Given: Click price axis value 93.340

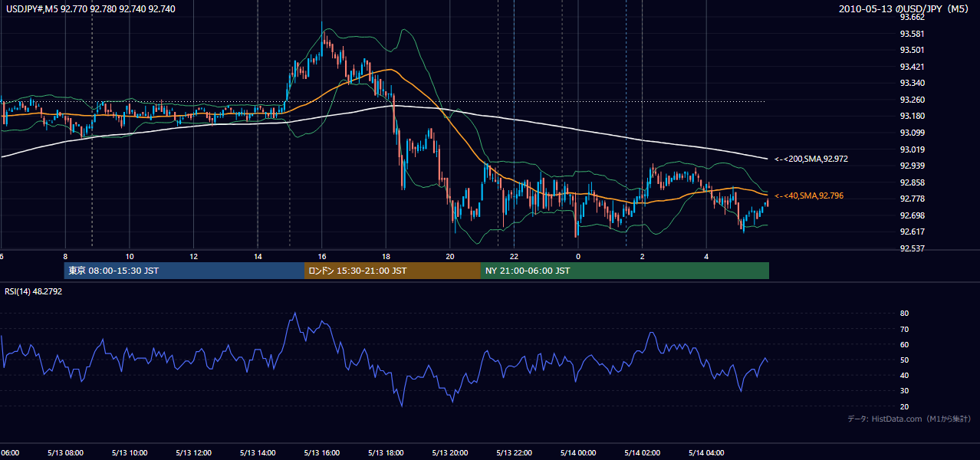Looking at the screenshot, I should [x=912, y=83].
